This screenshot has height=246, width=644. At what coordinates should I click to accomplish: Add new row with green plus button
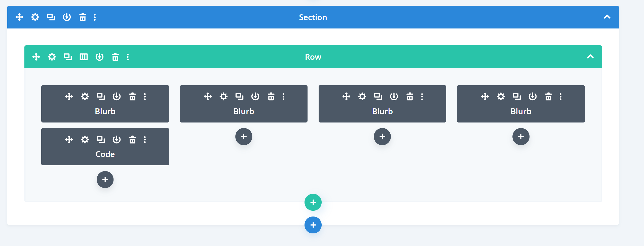pos(313,202)
